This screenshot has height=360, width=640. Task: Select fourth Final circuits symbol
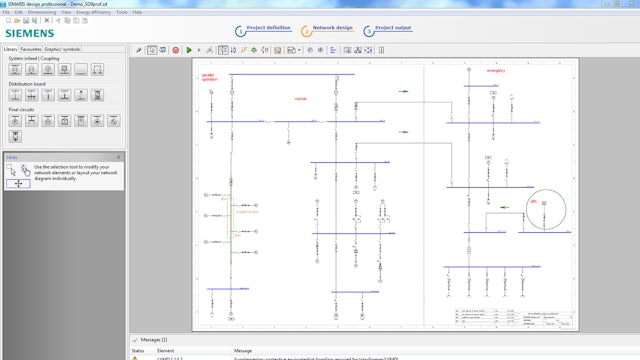(x=64, y=121)
